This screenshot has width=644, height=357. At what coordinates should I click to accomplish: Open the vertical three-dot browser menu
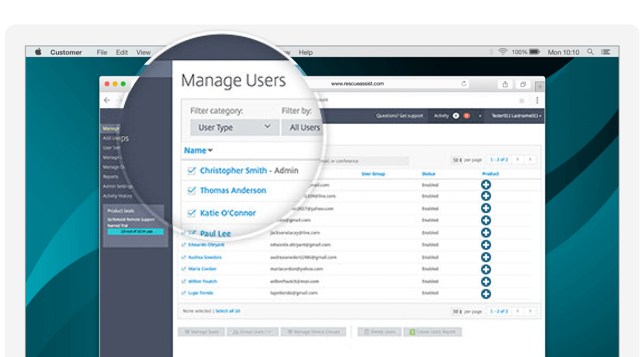coord(537,100)
